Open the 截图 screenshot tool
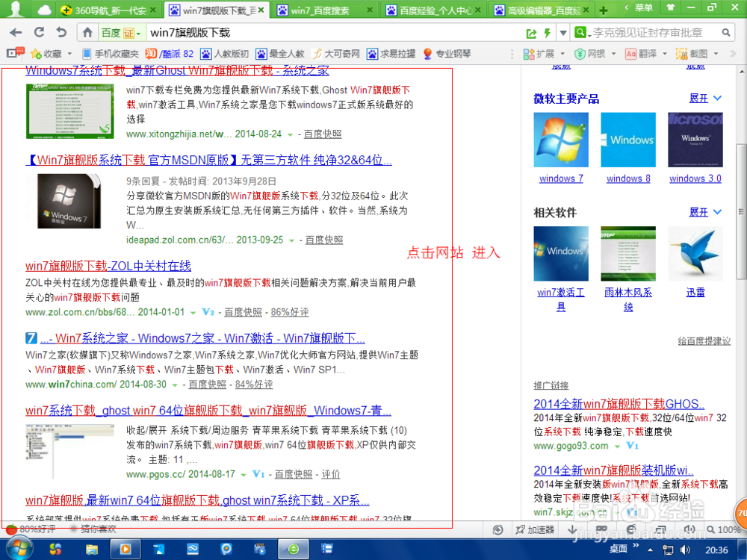Screen dimensions: 747x560 (x=692, y=53)
